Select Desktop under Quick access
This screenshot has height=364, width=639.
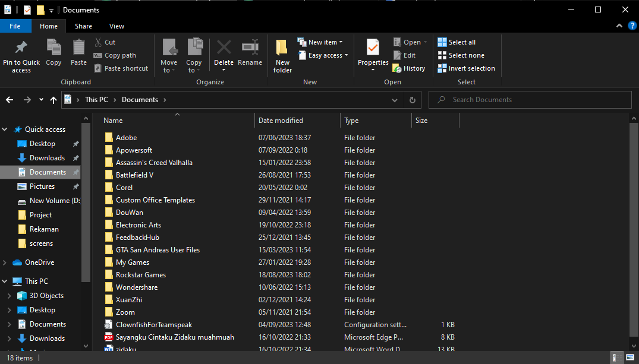click(42, 144)
